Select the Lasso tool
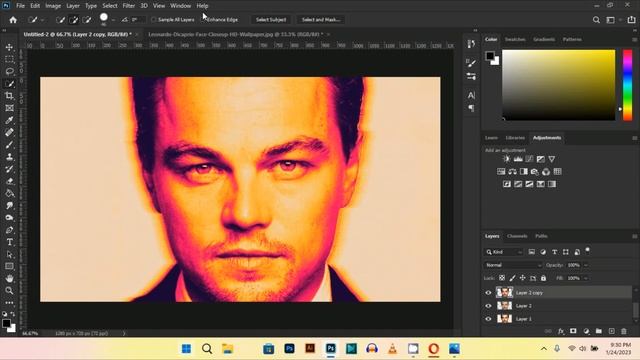The image size is (640, 360). pyautogui.click(x=9, y=71)
